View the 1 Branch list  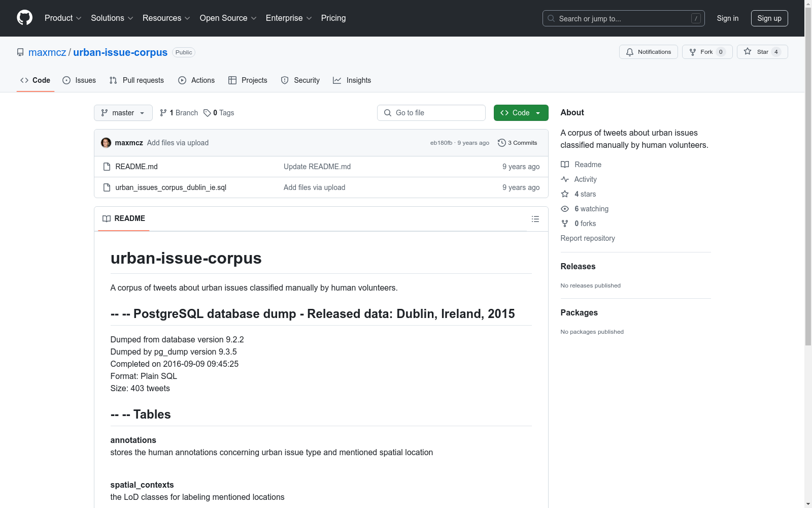pos(179,113)
